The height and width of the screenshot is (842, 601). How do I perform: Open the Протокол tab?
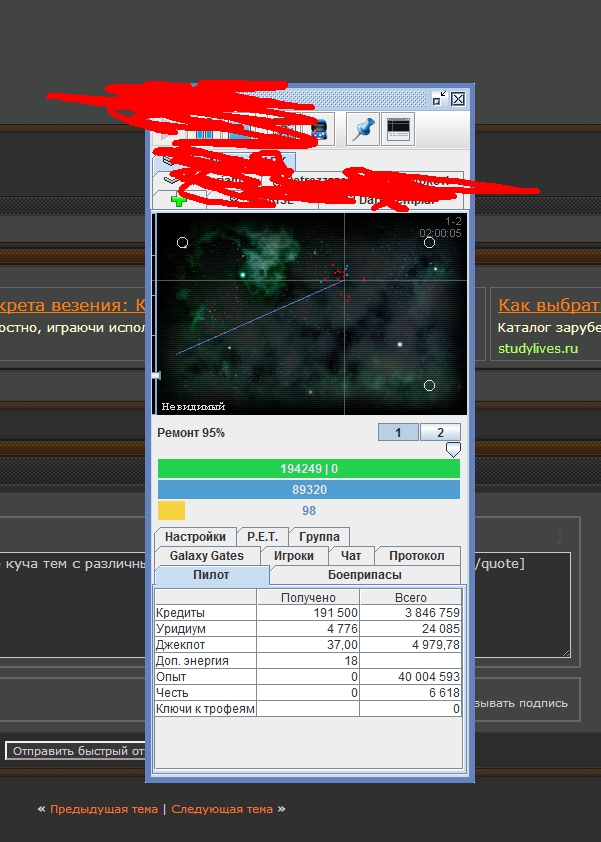pyautogui.click(x=416, y=556)
